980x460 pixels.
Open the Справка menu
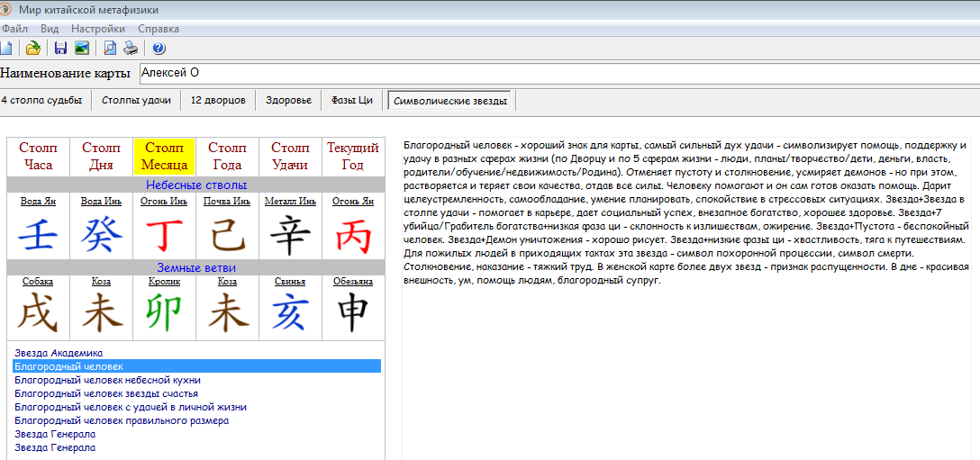tap(159, 29)
